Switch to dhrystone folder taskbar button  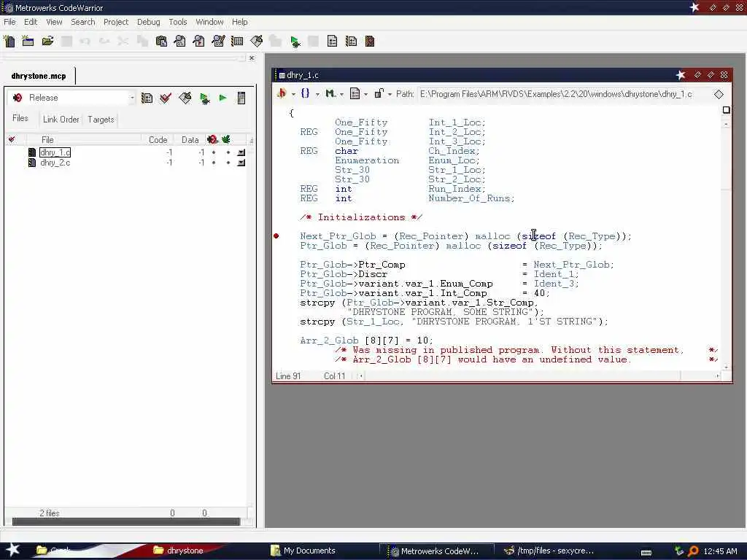coord(179,551)
